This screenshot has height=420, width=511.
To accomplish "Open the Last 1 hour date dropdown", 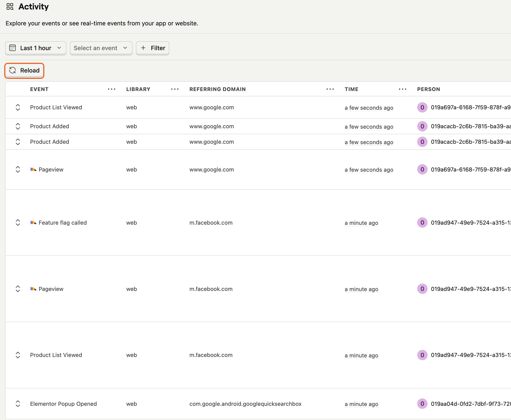I will (x=35, y=48).
